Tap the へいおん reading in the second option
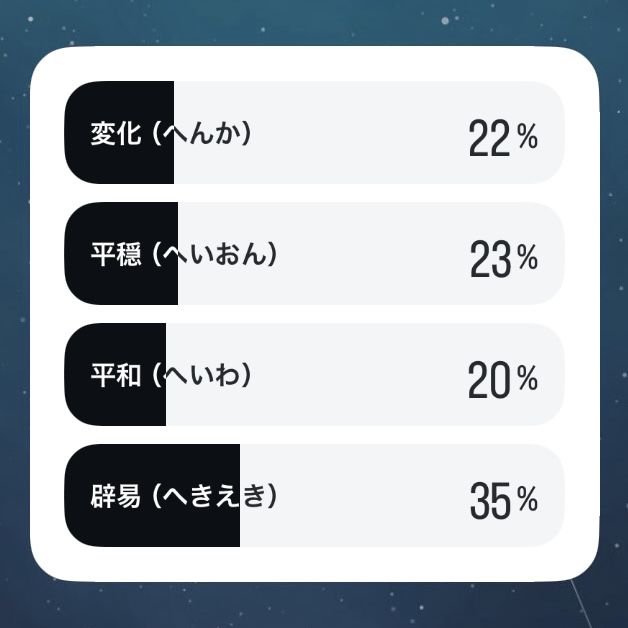Image resolution: width=628 pixels, height=628 pixels. (x=215, y=254)
